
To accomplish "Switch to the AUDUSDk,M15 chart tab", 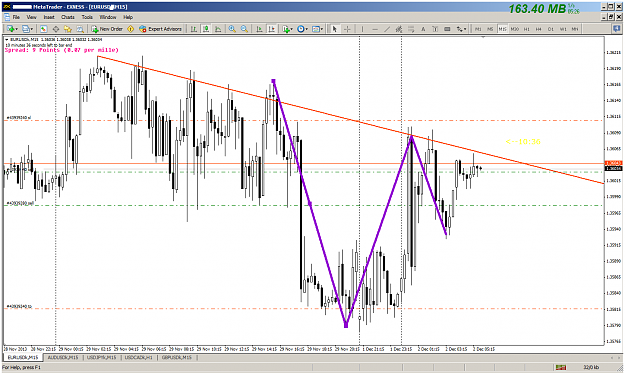I will [63, 357].
